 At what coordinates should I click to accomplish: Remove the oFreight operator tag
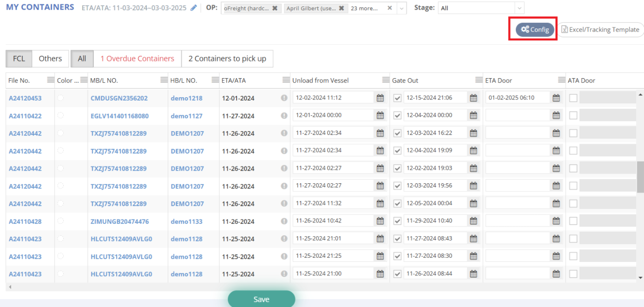click(275, 8)
